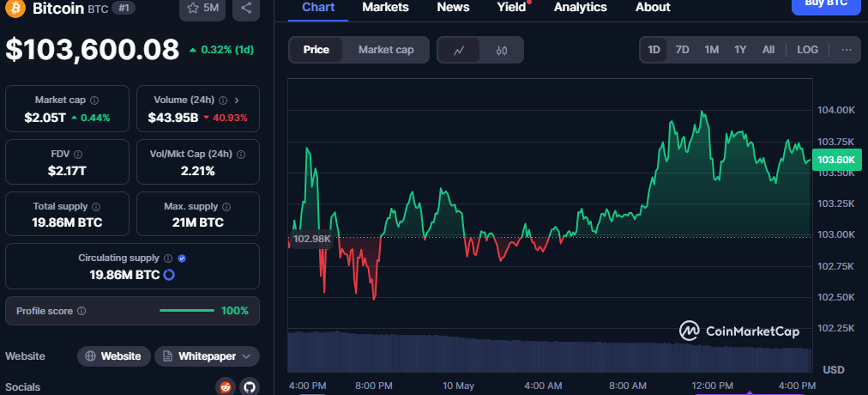Show Total supply info icon

[96, 207]
